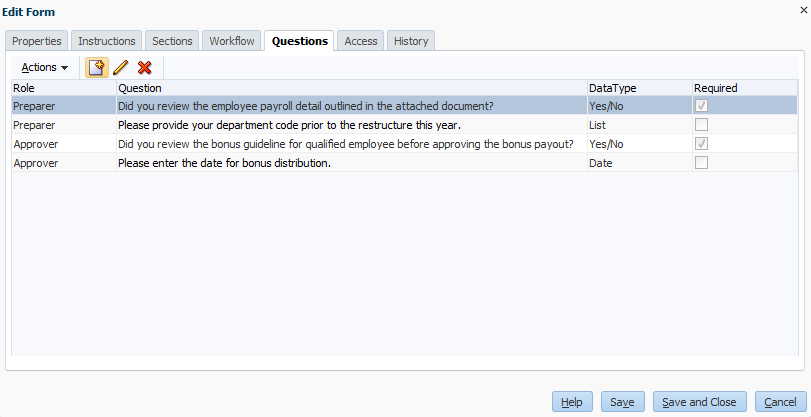
Task: Click the Save button
Action: [x=622, y=402]
